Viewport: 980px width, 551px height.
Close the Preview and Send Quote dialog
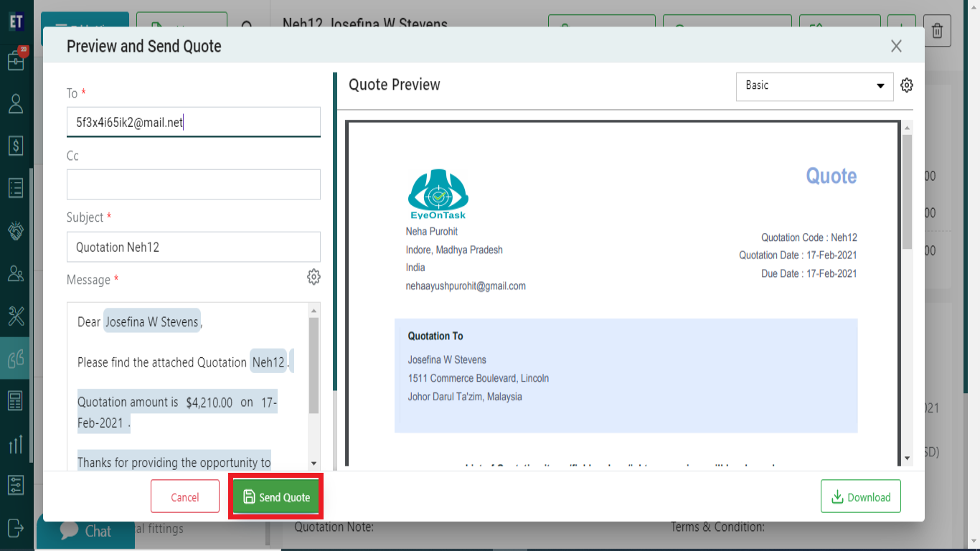click(896, 47)
